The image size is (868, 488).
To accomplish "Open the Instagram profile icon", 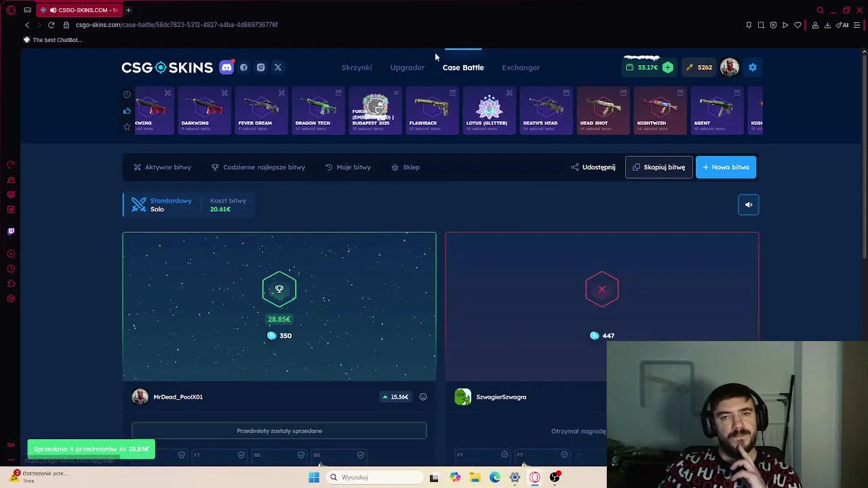I will (x=260, y=67).
